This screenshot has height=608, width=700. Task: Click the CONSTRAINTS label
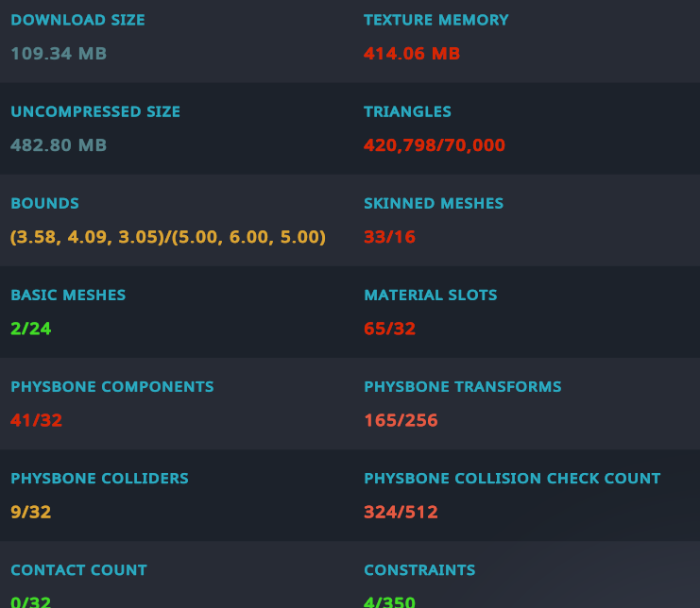(419, 570)
